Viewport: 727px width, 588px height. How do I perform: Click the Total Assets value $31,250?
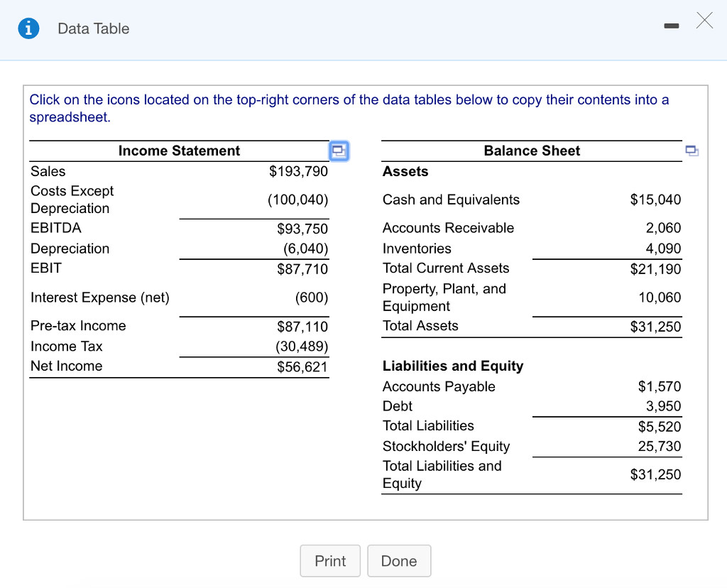655,327
